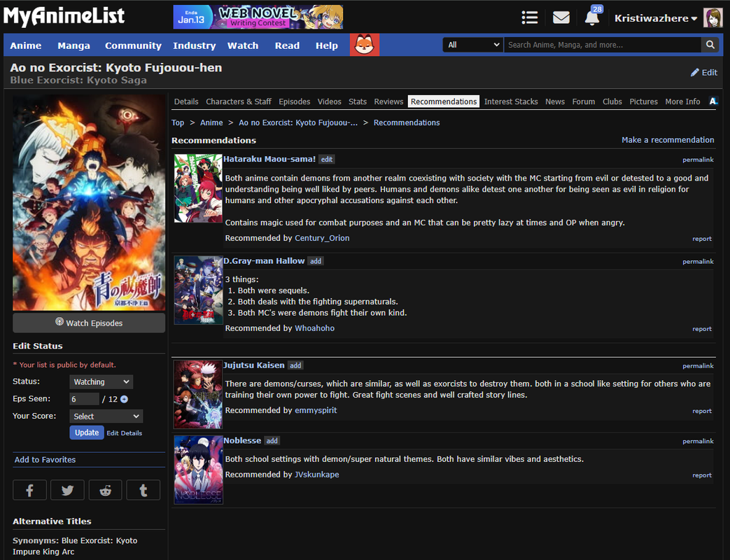Click the Update button
Screen dimensions: 730x560
[87, 433]
